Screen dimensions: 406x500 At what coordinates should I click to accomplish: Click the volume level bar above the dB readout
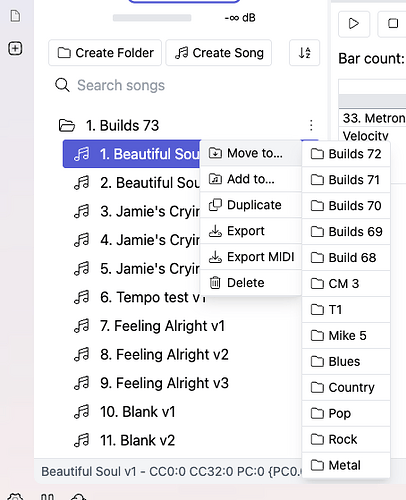(152, 18)
